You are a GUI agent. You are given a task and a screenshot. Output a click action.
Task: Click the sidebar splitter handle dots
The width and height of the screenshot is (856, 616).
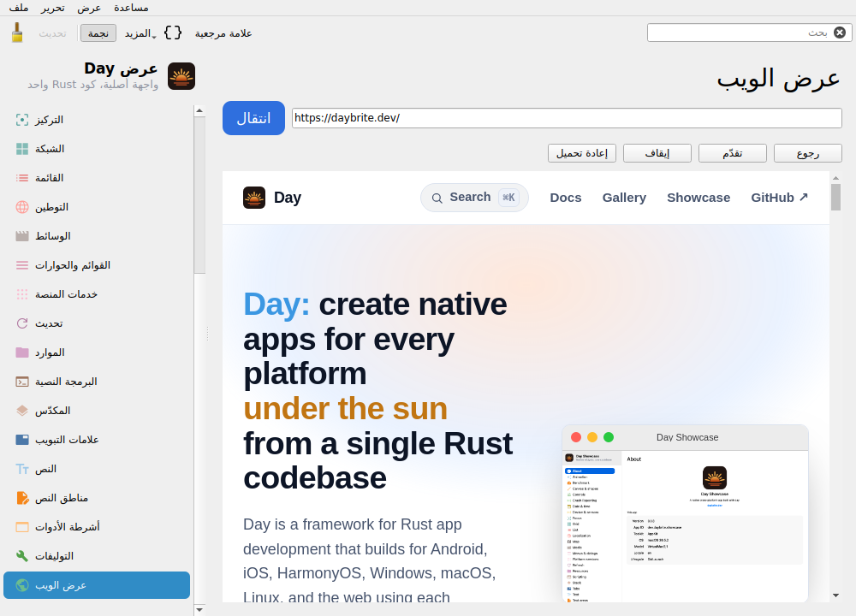coord(208,334)
